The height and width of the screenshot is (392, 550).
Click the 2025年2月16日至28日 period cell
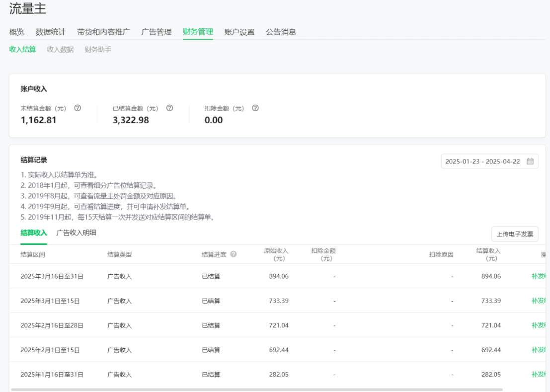coord(52,325)
